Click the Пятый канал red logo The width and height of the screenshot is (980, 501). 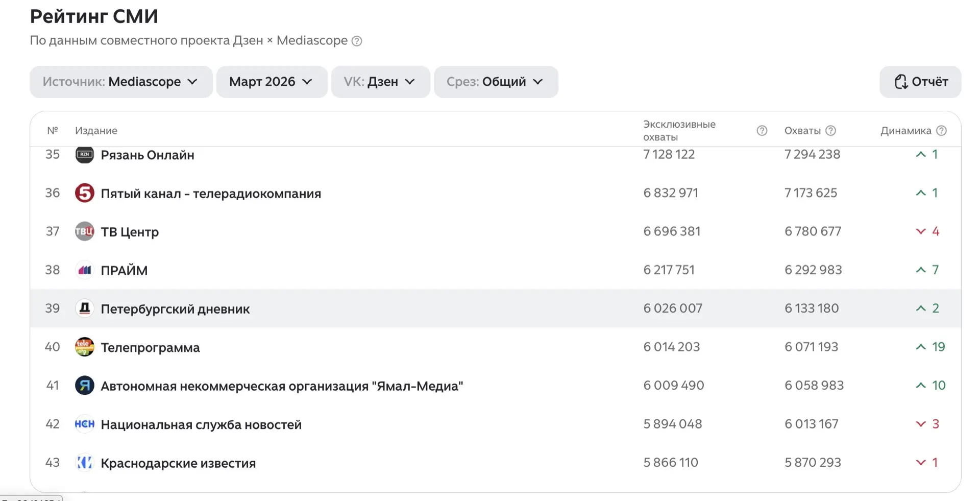point(84,193)
